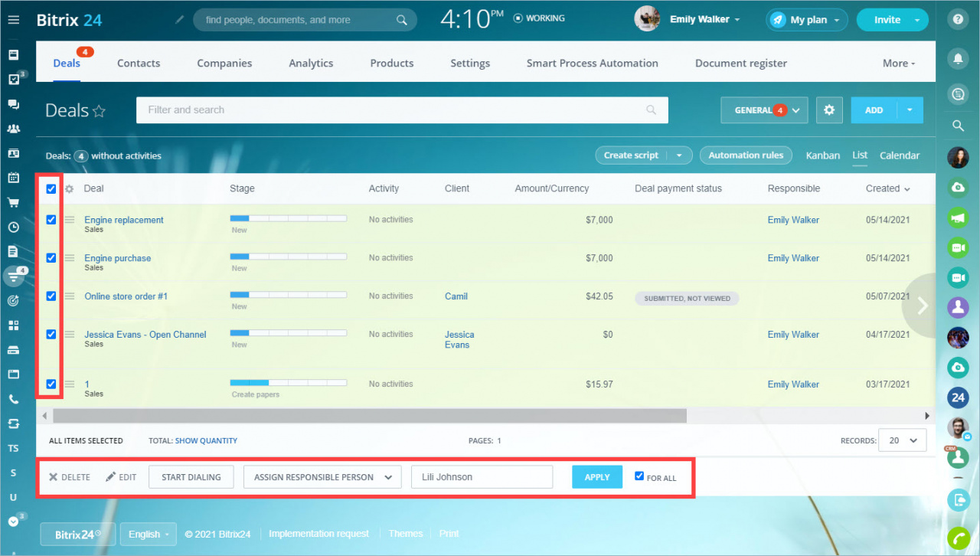Open the workgroups people icon in left sidebar
The height and width of the screenshot is (556, 980).
coord(13,129)
